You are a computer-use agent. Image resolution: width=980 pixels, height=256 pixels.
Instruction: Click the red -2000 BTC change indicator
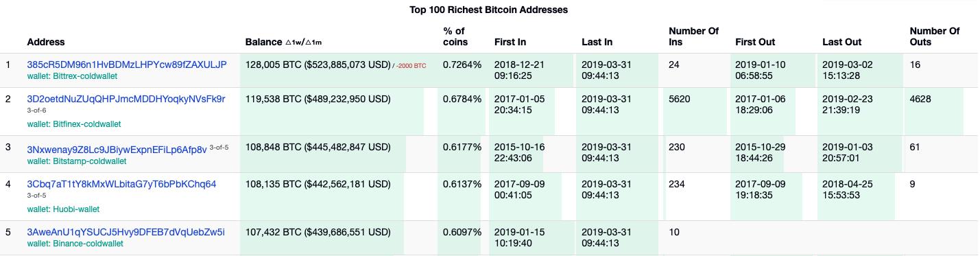click(411, 66)
